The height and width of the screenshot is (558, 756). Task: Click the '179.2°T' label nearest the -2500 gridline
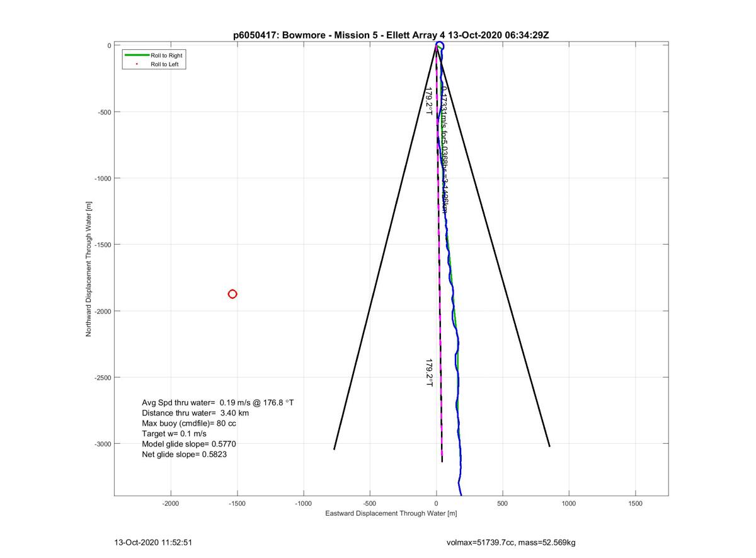(x=429, y=373)
